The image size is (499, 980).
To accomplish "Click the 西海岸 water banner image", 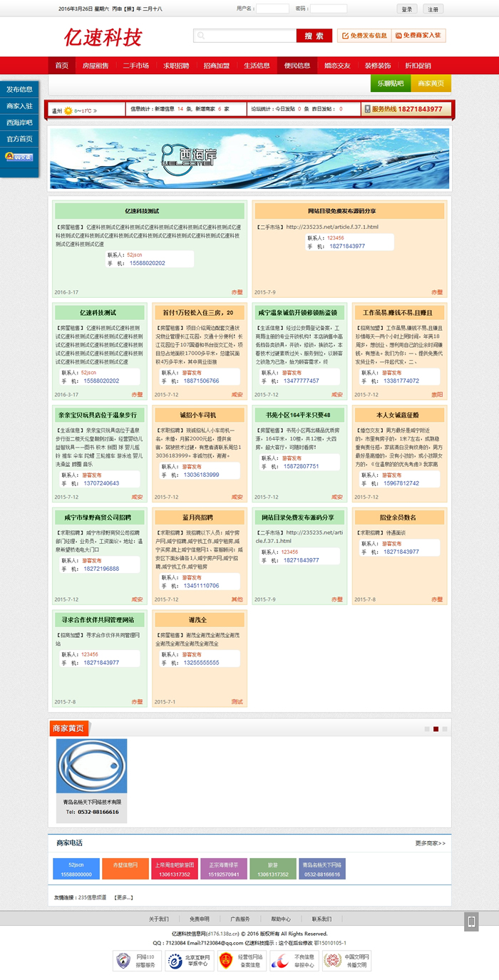I will click(x=249, y=158).
